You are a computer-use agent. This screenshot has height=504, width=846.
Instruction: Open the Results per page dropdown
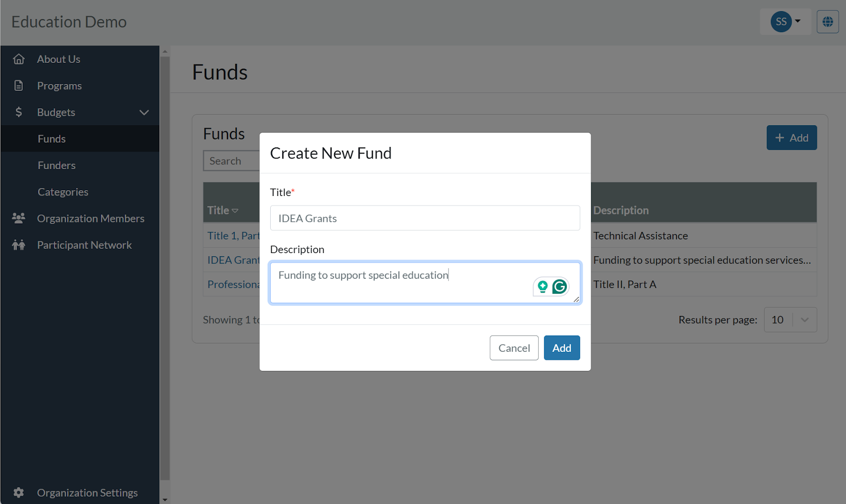(790, 320)
